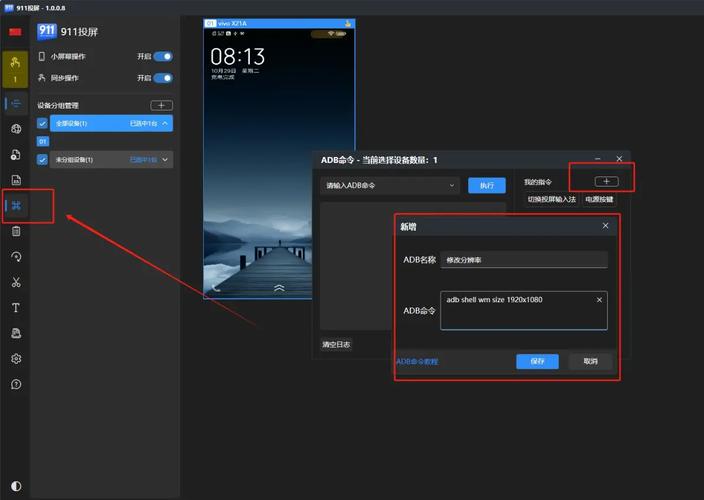Viewport: 704px width, 500px height.
Task: Click the plus icon next to 我的指令
Action: coord(606,181)
